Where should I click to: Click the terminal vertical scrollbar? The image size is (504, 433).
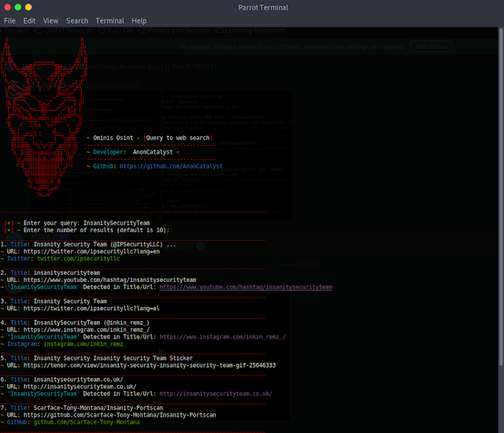tap(501, 196)
